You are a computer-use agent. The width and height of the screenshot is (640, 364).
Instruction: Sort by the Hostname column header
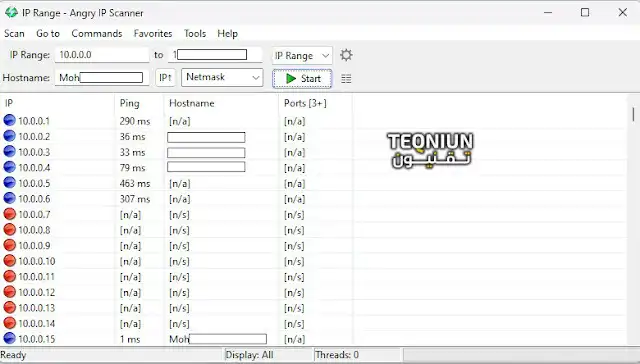click(221, 103)
